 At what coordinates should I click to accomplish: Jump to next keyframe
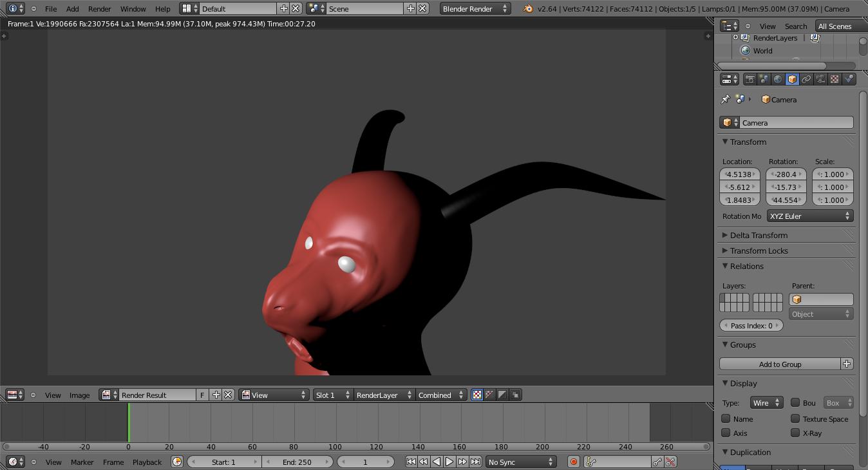click(462, 462)
